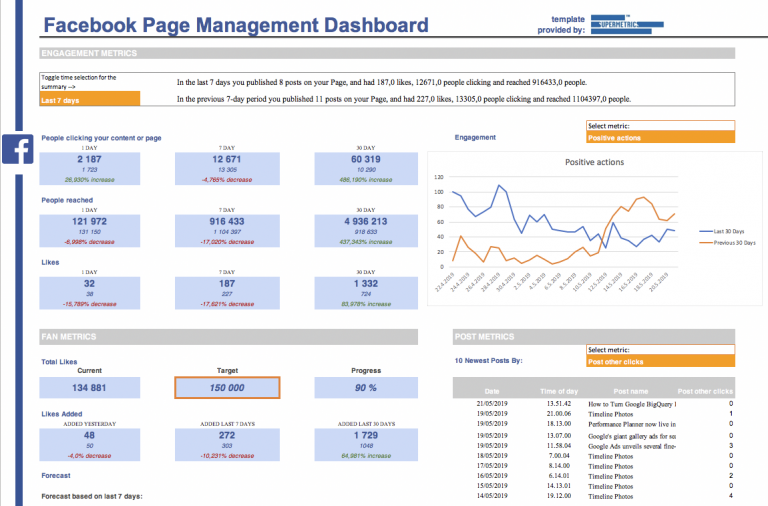Select the Added Yesterday value 48
Viewport: 768px width, 506px height.
coord(89,435)
